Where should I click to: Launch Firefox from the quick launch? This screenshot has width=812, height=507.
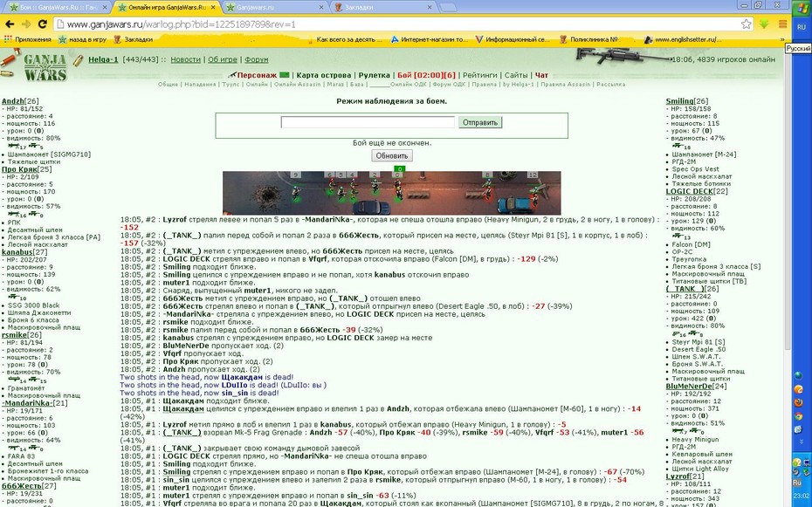pos(799,402)
